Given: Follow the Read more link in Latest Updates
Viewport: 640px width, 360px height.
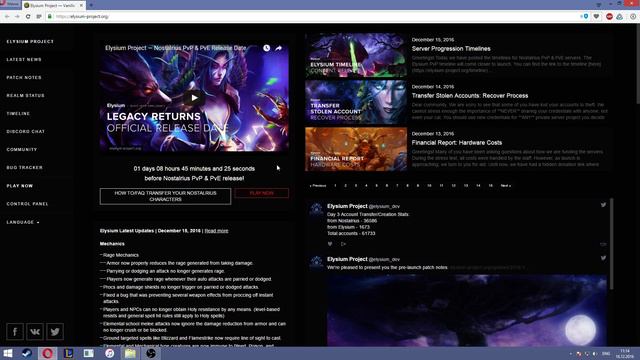Looking at the screenshot, I should (x=216, y=231).
